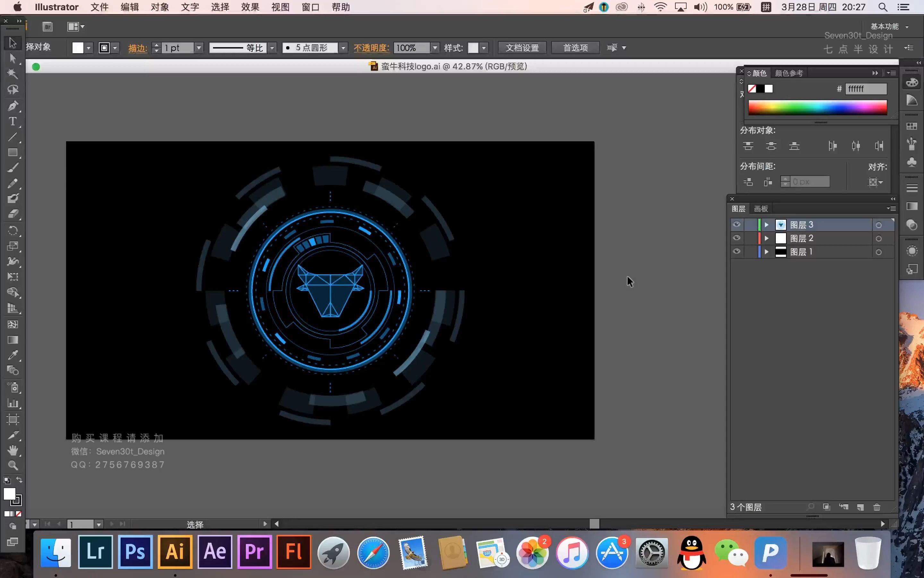Open the 效果 menu
The image size is (924, 578).
point(250,7)
